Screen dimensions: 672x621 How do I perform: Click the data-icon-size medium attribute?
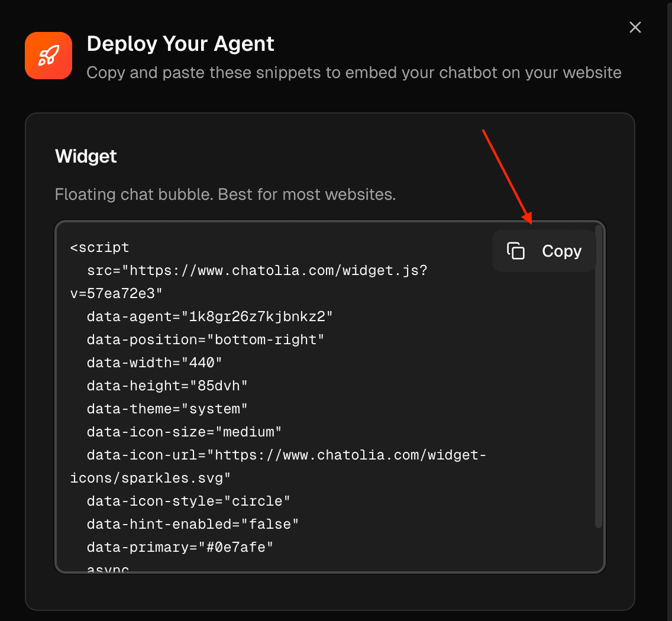pos(183,432)
